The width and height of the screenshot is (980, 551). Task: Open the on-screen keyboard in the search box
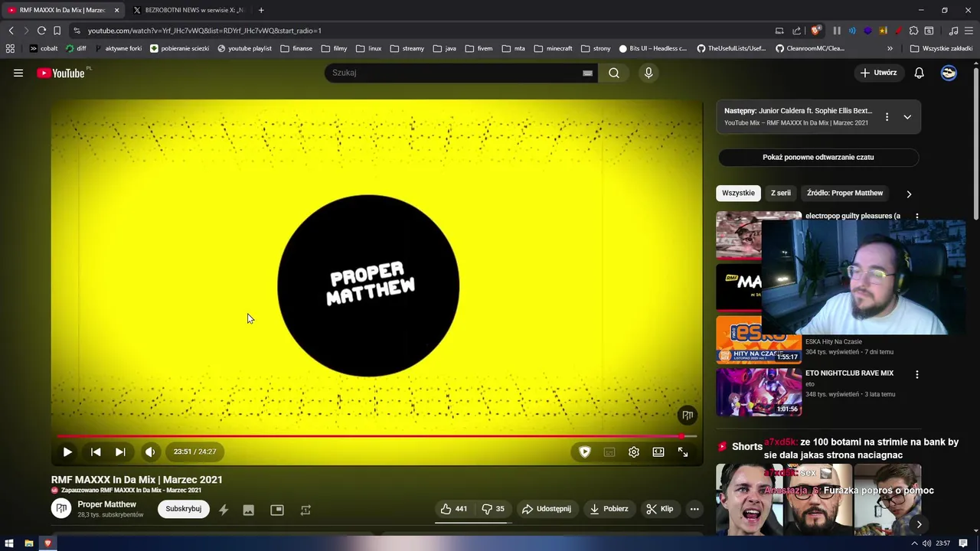(x=587, y=73)
